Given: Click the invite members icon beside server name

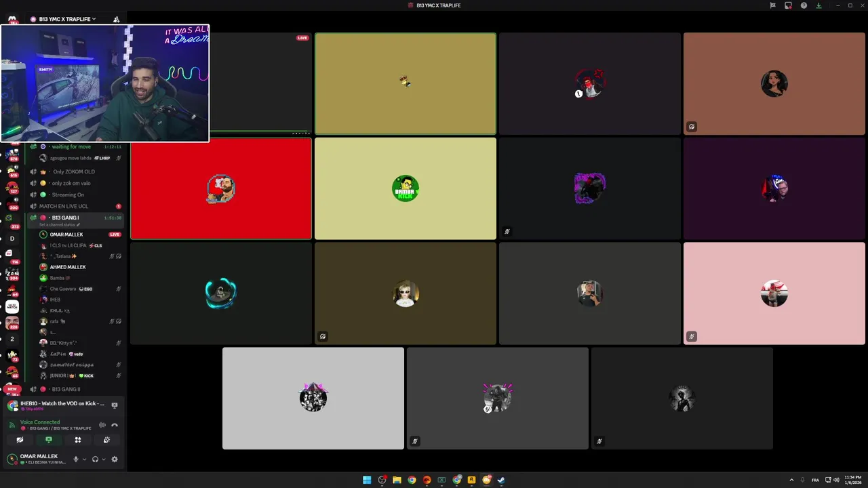Looking at the screenshot, I should (x=116, y=19).
